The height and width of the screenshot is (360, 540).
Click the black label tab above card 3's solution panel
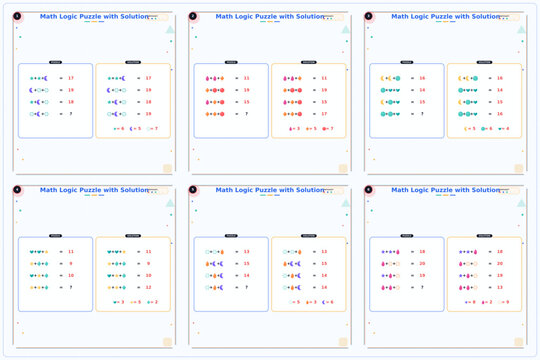pyautogui.click(x=484, y=62)
